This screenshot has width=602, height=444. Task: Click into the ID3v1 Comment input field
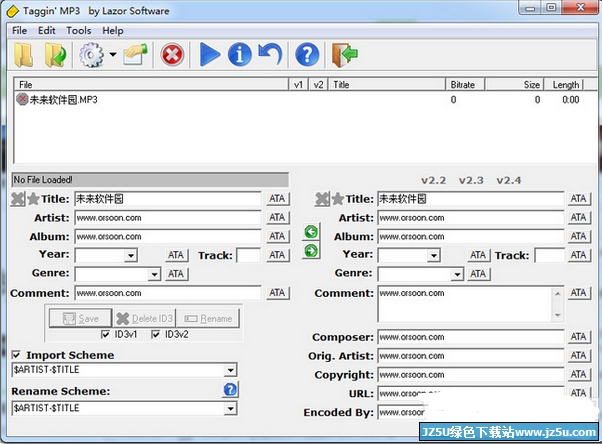(x=168, y=293)
